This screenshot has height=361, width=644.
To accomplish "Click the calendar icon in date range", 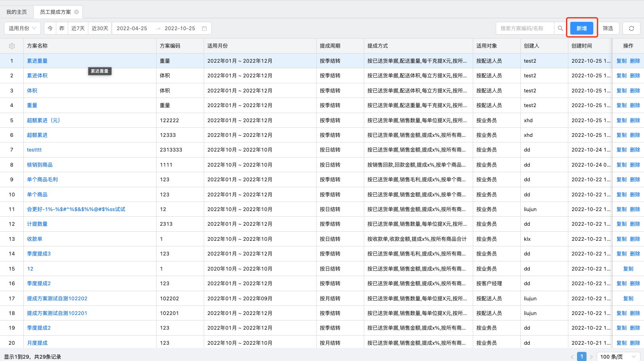I will [204, 28].
